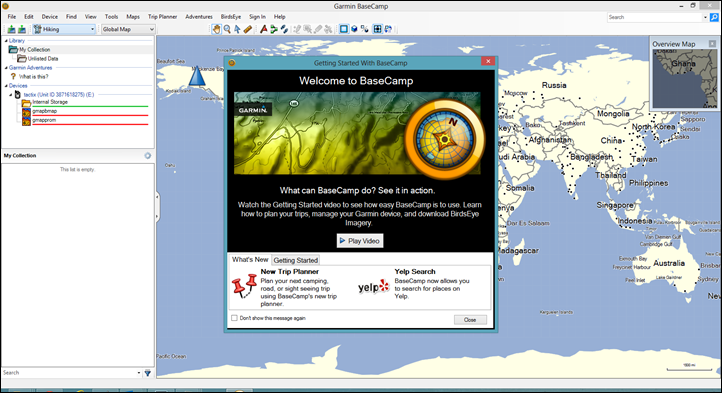This screenshot has width=722, height=393.
Task: Click the top-right Search input field
Action: click(657, 17)
